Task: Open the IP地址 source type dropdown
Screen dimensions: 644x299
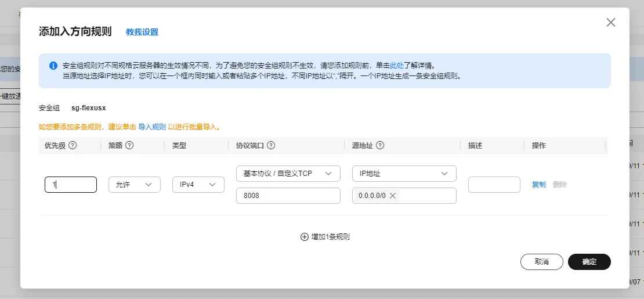Action: (x=404, y=174)
